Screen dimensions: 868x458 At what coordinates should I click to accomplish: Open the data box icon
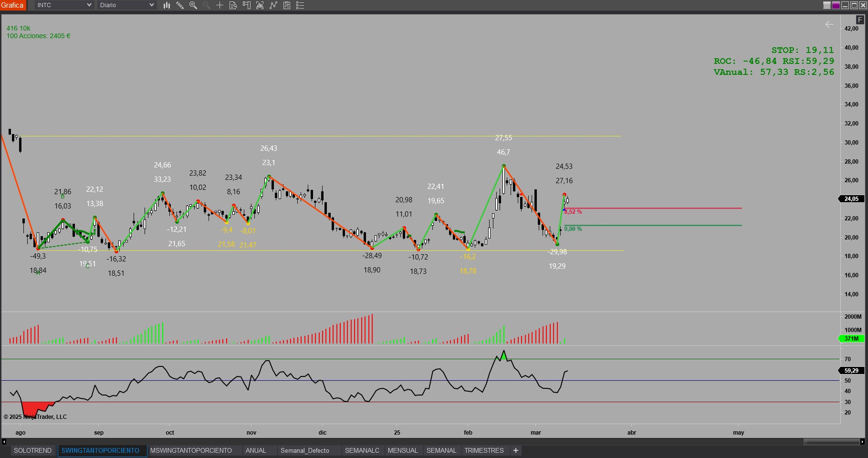pyautogui.click(x=233, y=5)
